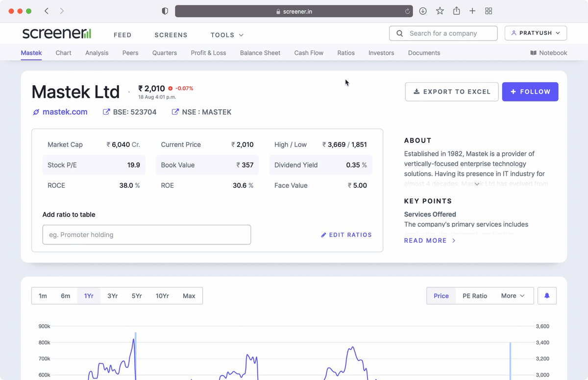Select the 6m chart range

[66, 296]
